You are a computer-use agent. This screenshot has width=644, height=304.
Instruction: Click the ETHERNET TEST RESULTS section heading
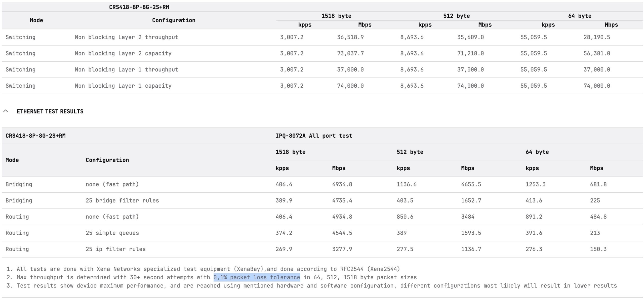50,111
